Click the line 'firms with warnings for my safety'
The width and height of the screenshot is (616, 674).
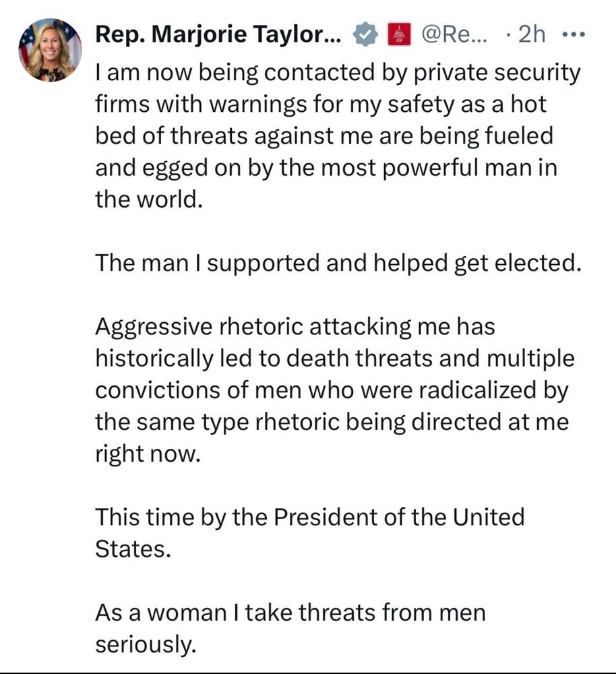321,104
